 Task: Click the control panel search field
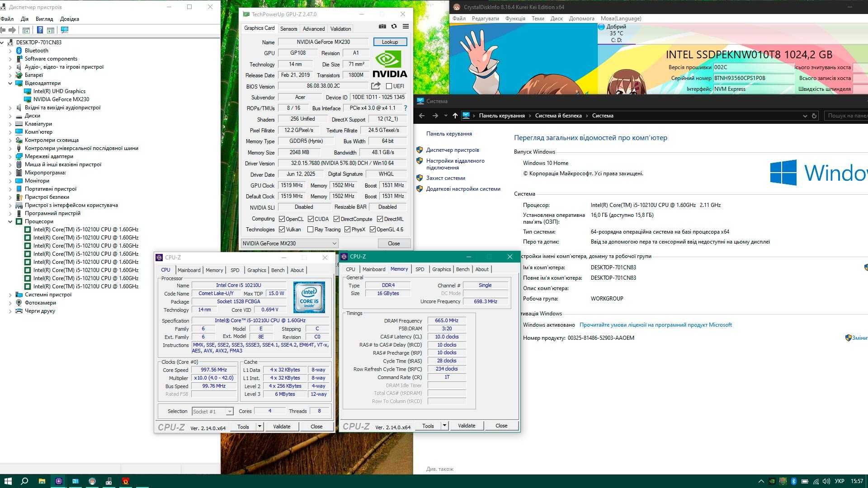pyautogui.click(x=846, y=116)
